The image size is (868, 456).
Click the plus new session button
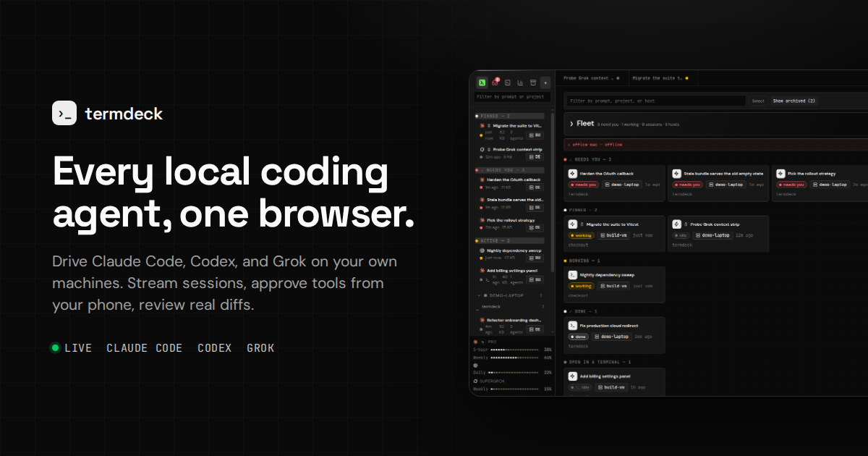pyautogui.click(x=545, y=83)
